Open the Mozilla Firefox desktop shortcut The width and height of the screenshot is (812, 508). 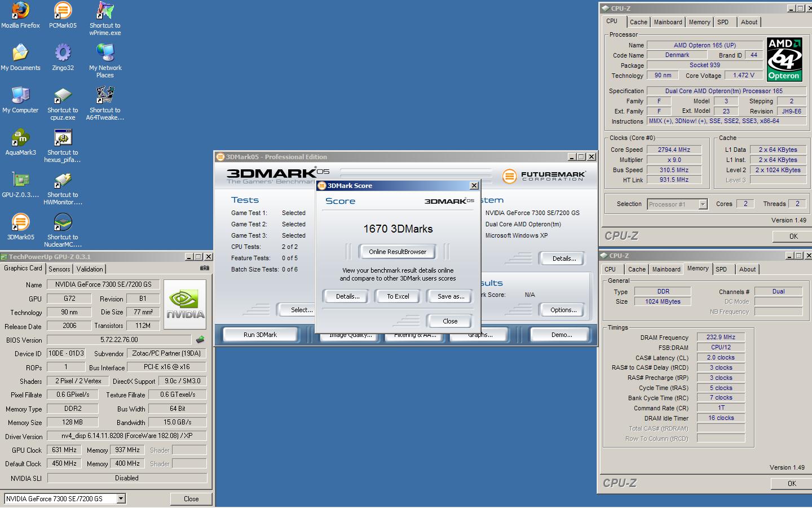click(x=20, y=10)
